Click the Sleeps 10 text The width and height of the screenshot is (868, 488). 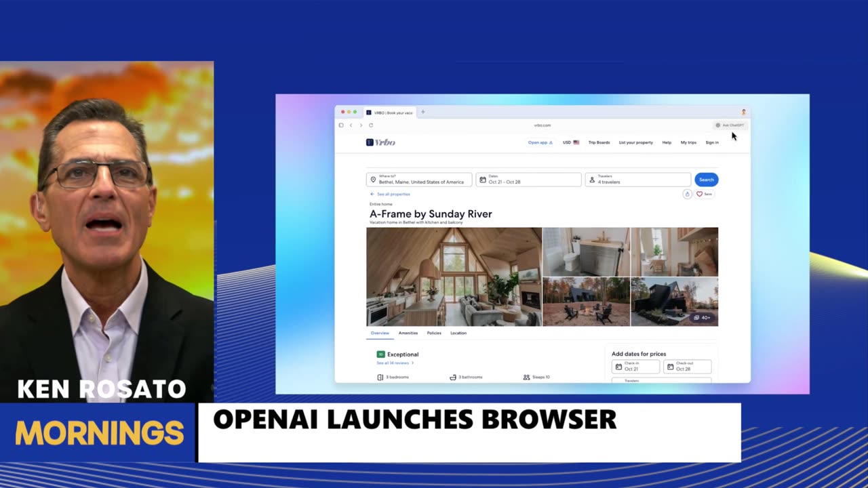click(541, 377)
